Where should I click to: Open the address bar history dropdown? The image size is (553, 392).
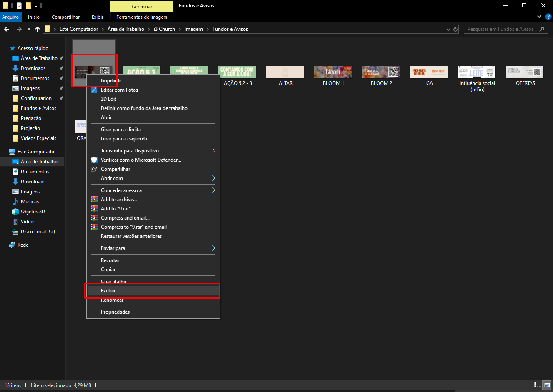[x=448, y=29]
